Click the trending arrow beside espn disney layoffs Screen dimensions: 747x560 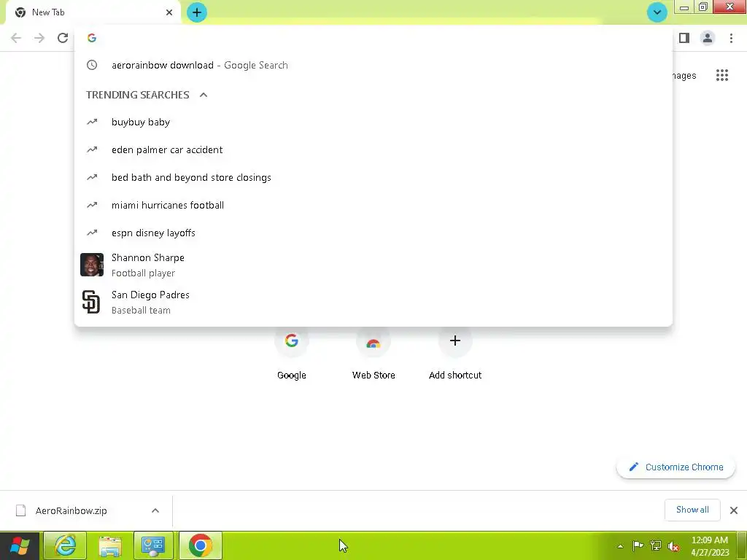pos(92,233)
